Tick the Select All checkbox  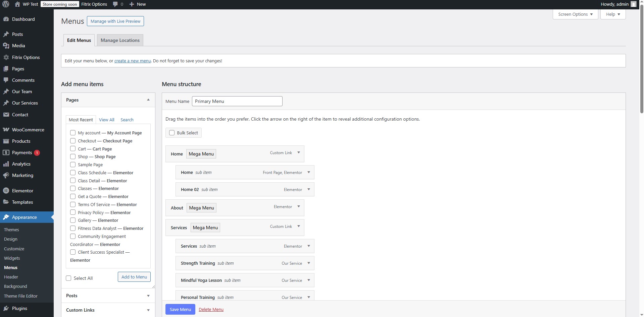(x=69, y=278)
